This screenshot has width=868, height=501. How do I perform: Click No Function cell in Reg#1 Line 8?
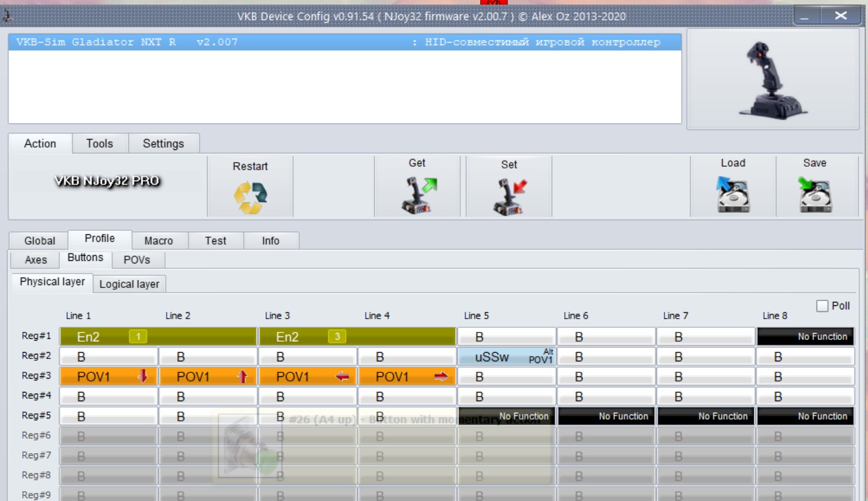[805, 337]
